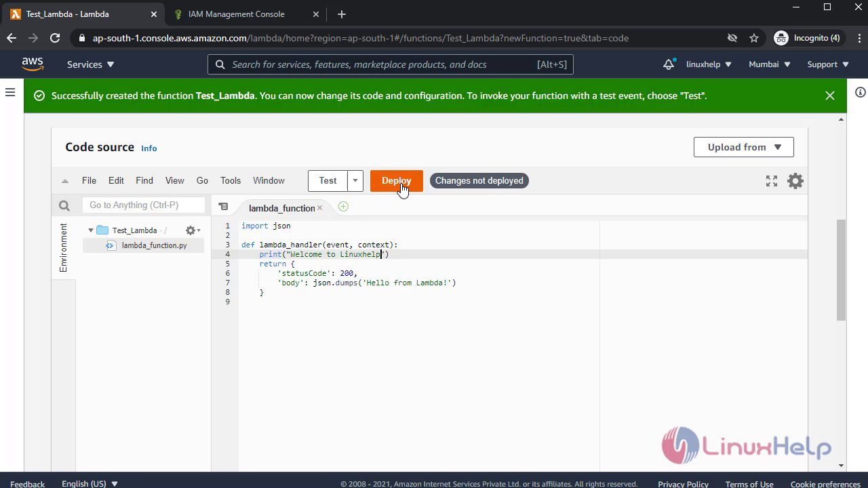Screen dimensions: 868x488
Task: Open the Edit menu
Action: tap(116, 181)
